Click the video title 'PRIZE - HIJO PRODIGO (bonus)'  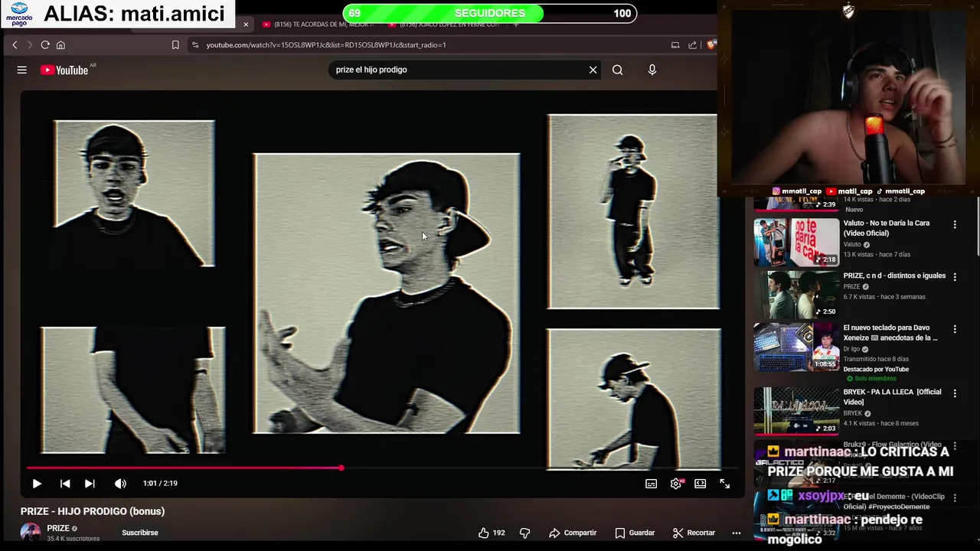(x=93, y=511)
